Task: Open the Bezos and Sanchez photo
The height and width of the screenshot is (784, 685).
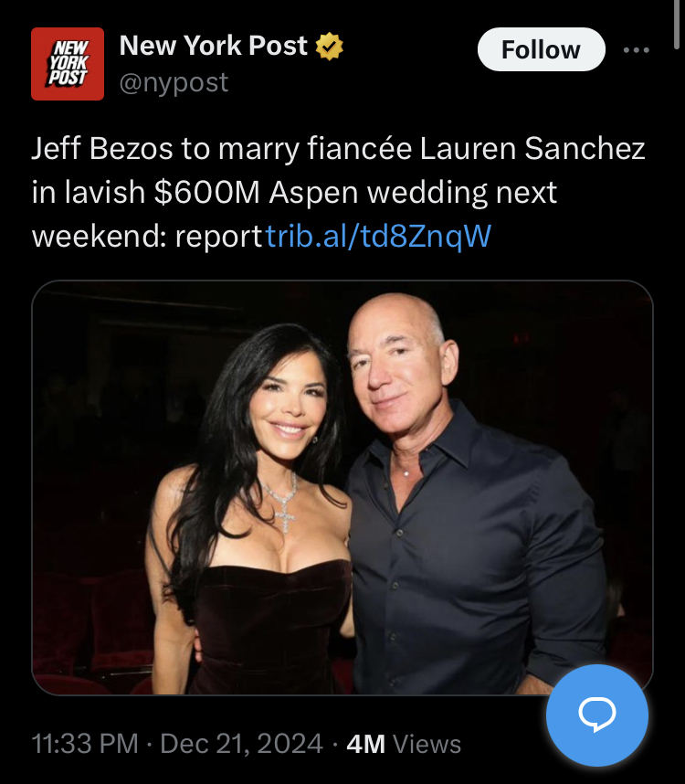Action: coord(342,488)
